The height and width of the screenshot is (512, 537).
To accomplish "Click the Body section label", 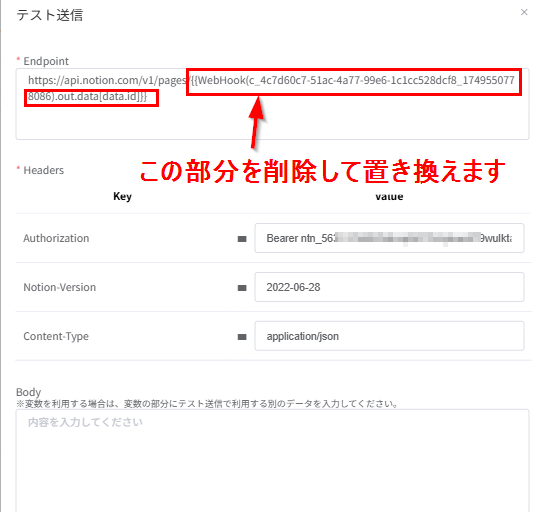I will tap(28, 392).
